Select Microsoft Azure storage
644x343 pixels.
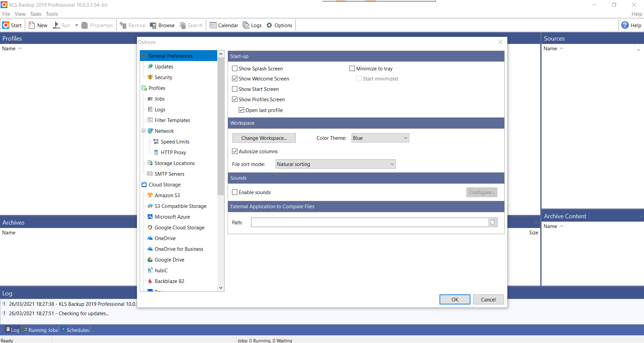172,217
